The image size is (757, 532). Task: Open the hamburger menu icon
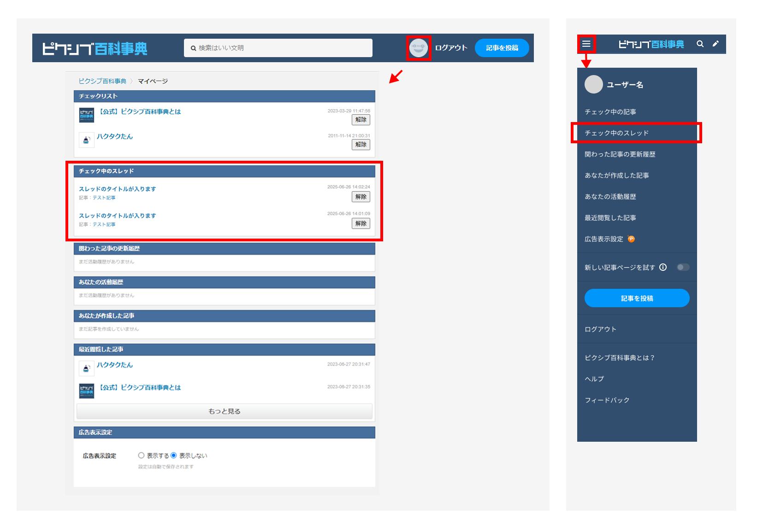click(586, 44)
